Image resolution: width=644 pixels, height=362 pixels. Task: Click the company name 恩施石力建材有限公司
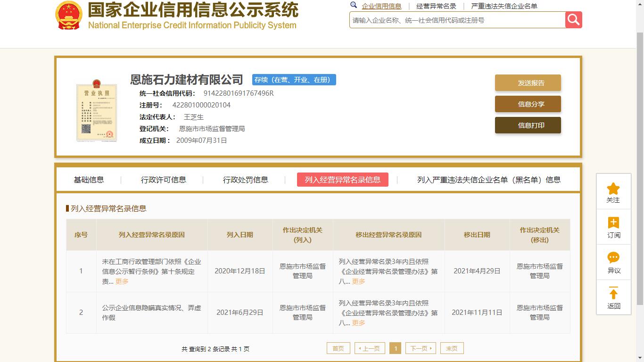point(187,80)
